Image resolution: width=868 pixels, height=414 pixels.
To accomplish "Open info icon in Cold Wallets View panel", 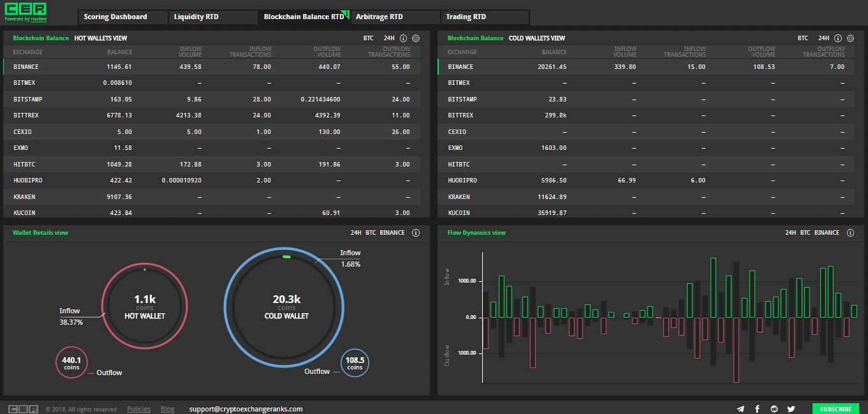I will point(838,38).
